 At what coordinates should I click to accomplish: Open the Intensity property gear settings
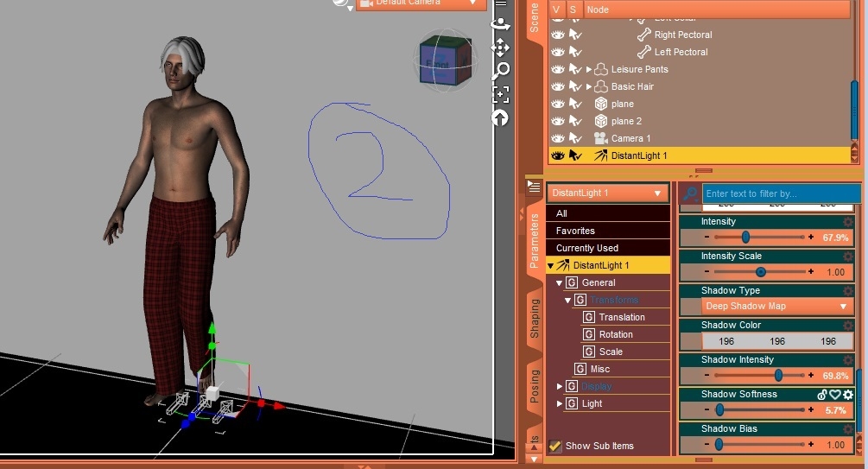coord(847,221)
